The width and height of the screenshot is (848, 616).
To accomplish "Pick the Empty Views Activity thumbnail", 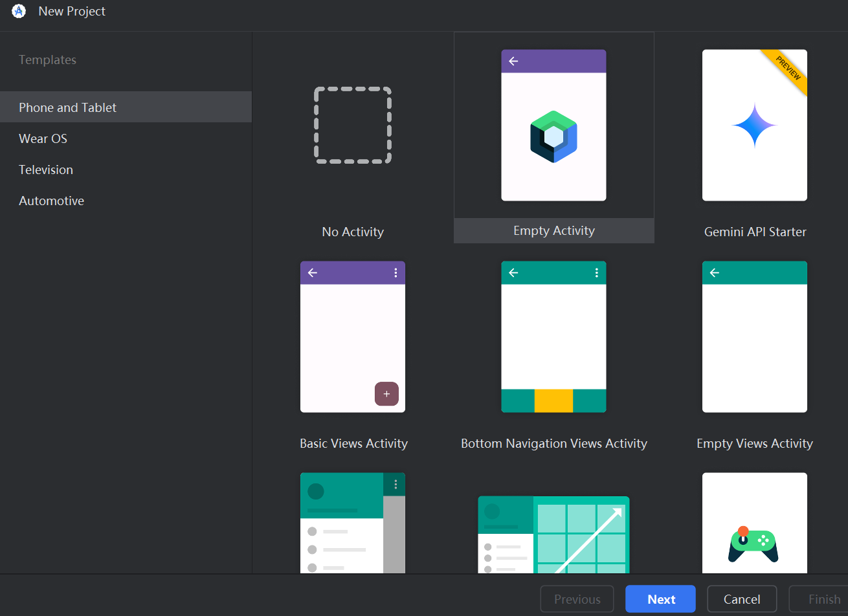I will click(755, 336).
